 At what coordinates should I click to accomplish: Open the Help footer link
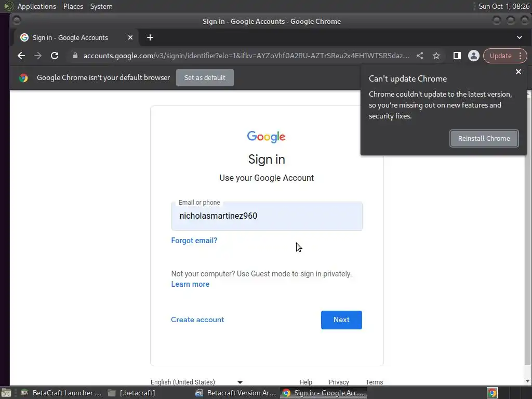305,382
